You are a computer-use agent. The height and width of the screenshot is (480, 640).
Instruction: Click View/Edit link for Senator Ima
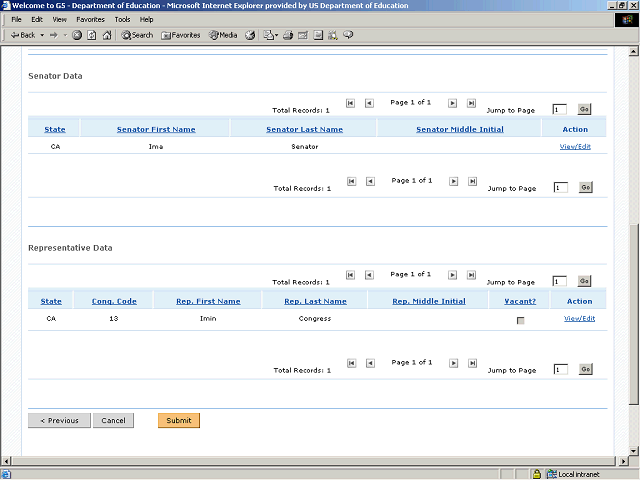(575, 146)
